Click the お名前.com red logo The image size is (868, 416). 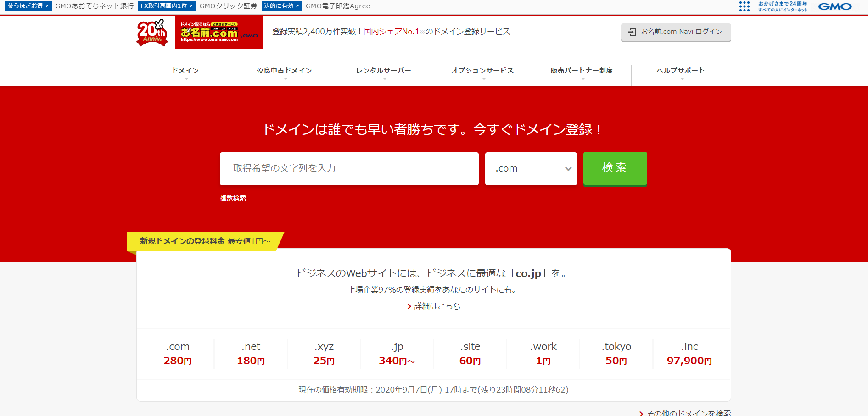point(219,32)
